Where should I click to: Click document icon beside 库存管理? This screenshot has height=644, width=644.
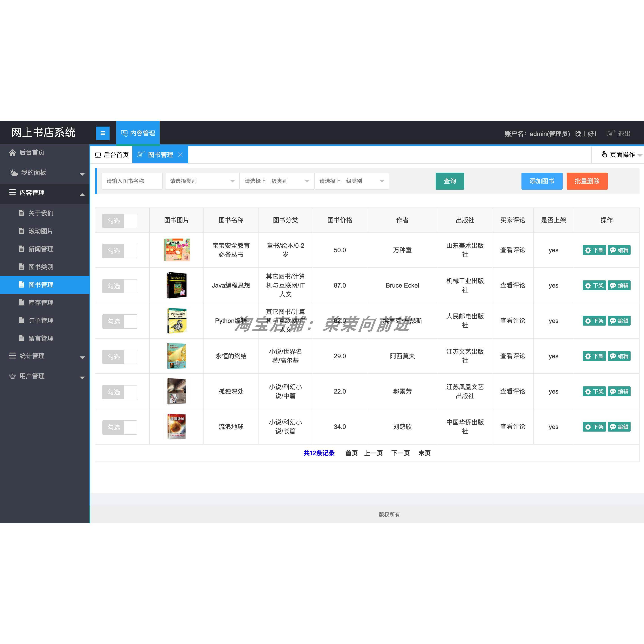tap(22, 302)
